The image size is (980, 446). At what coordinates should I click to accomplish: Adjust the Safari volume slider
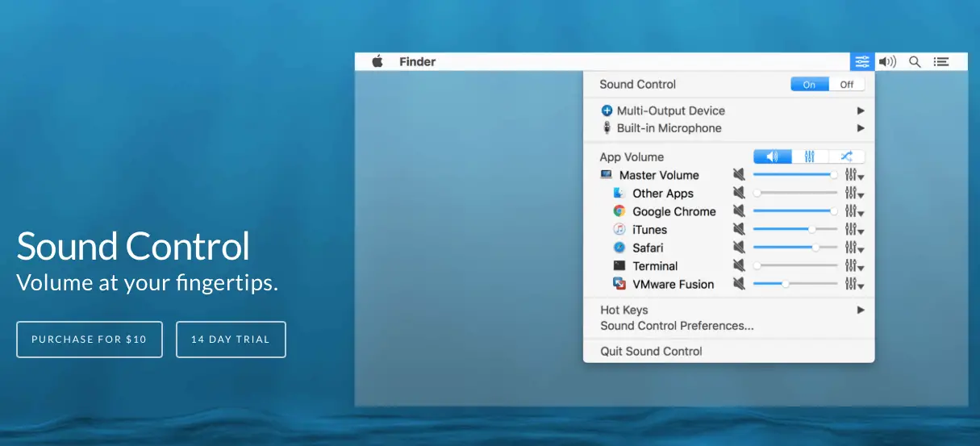795,248
